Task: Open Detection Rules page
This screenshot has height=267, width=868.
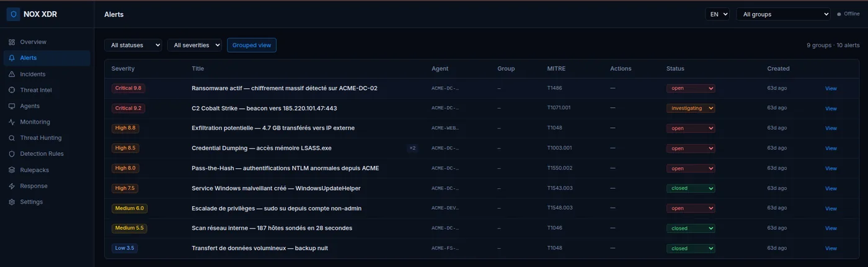Action: [x=47, y=154]
